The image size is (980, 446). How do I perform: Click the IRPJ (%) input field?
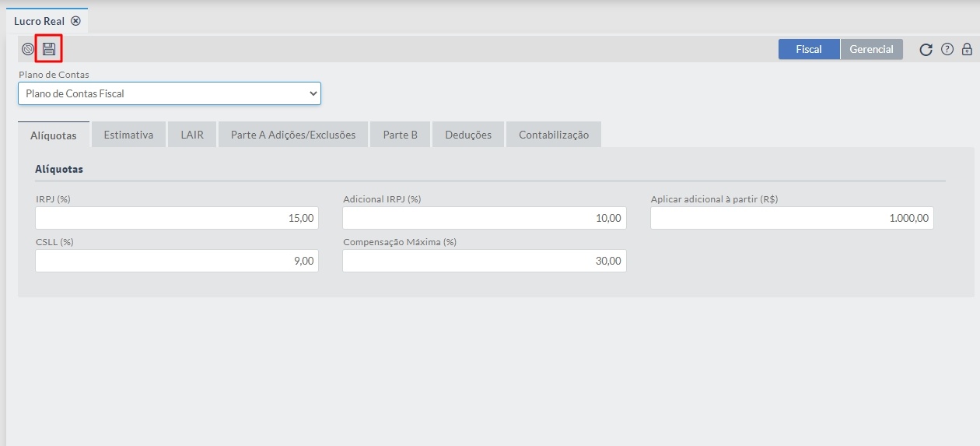(x=177, y=218)
